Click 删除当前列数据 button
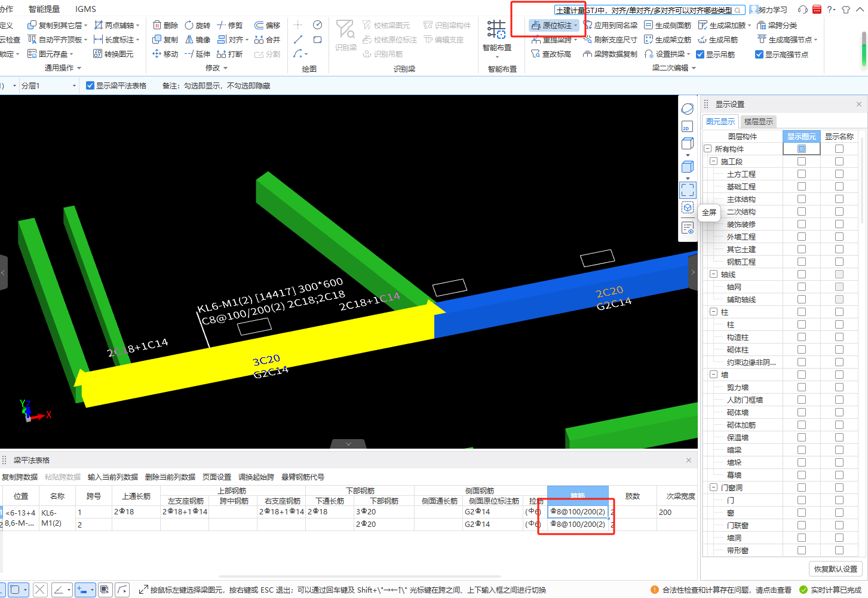This screenshot has width=868, height=598. (170, 477)
